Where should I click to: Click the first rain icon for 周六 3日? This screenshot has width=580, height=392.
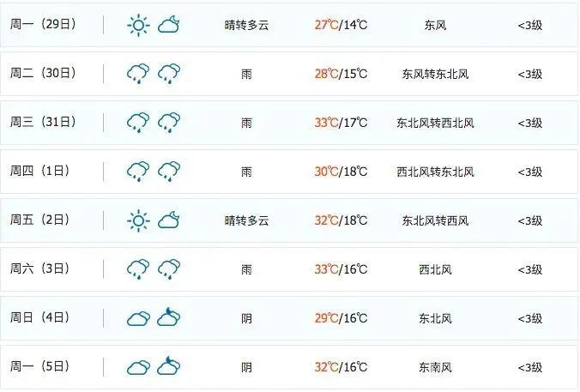pos(138,268)
